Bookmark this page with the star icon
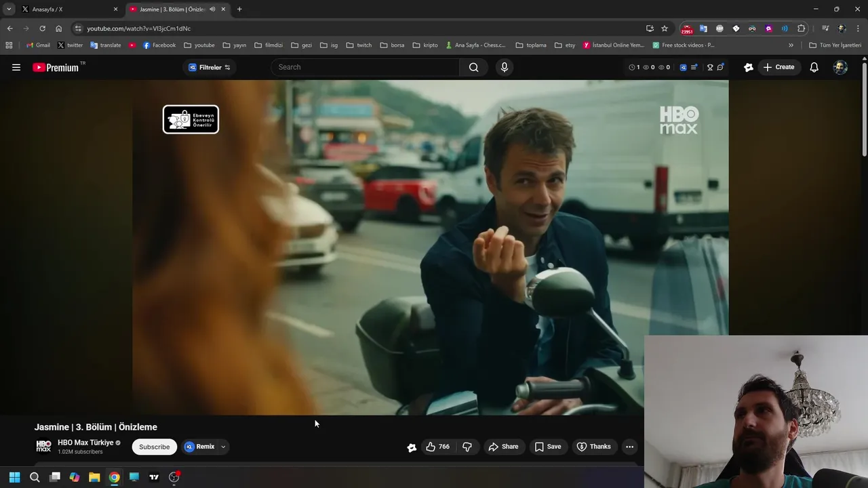 click(665, 28)
